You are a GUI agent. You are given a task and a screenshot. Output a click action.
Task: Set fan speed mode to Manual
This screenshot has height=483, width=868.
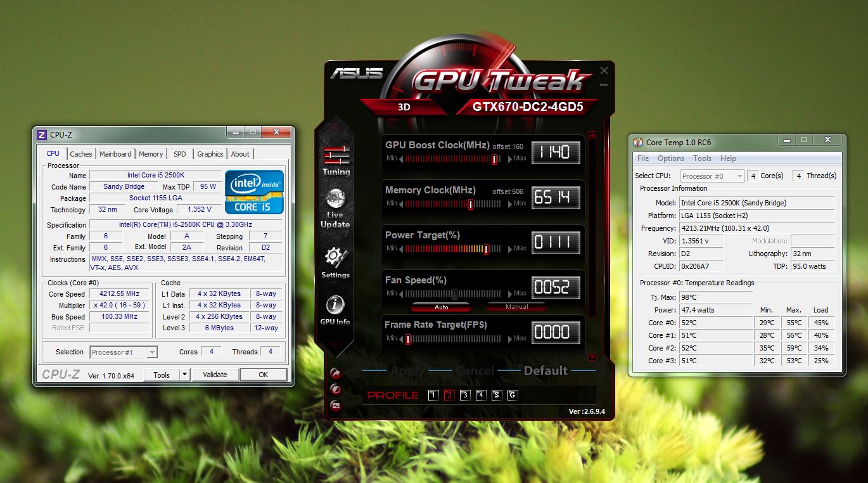pos(517,307)
